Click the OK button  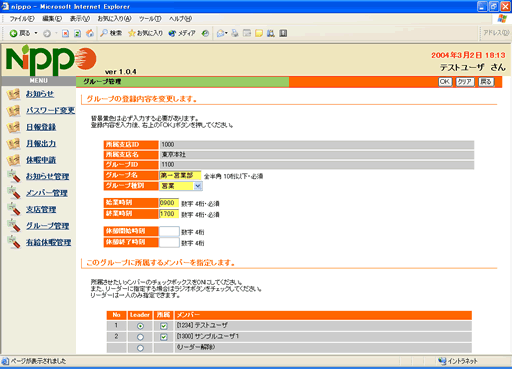click(x=445, y=82)
